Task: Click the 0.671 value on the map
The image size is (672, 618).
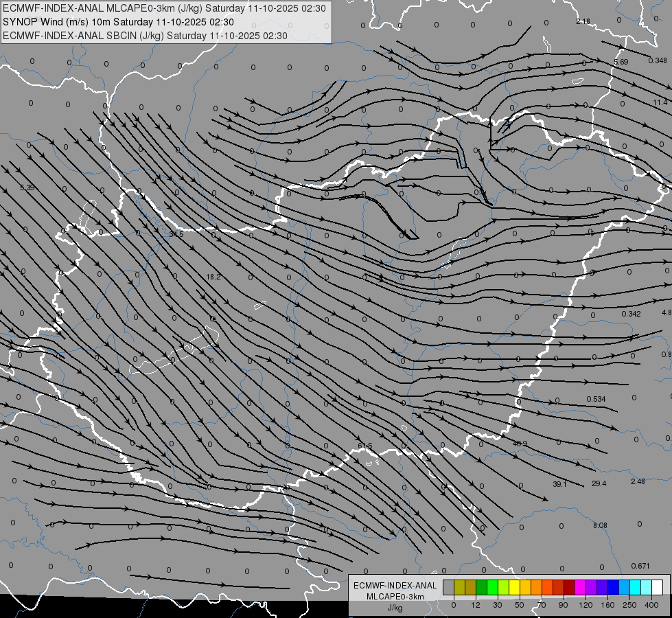Action: tap(640, 566)
